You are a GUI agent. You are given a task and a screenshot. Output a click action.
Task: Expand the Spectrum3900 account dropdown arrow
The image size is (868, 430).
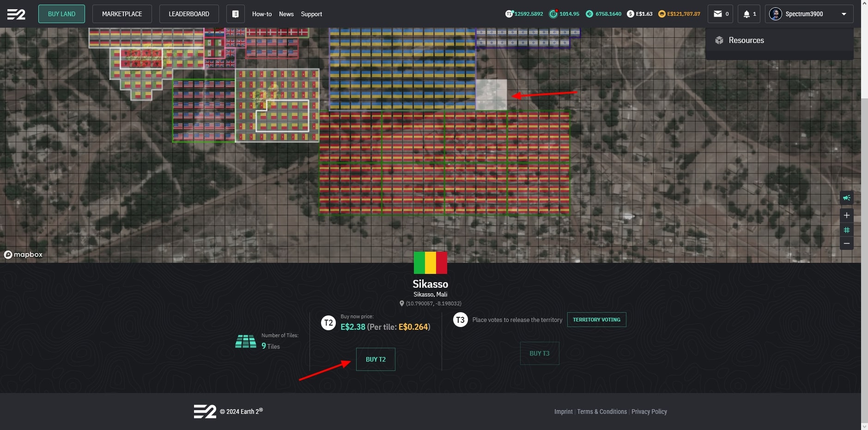844,14
